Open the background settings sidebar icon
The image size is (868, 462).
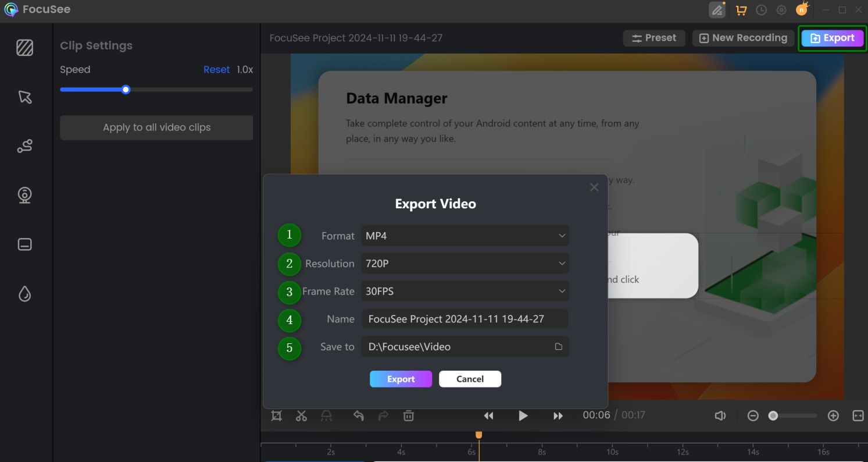24,47
